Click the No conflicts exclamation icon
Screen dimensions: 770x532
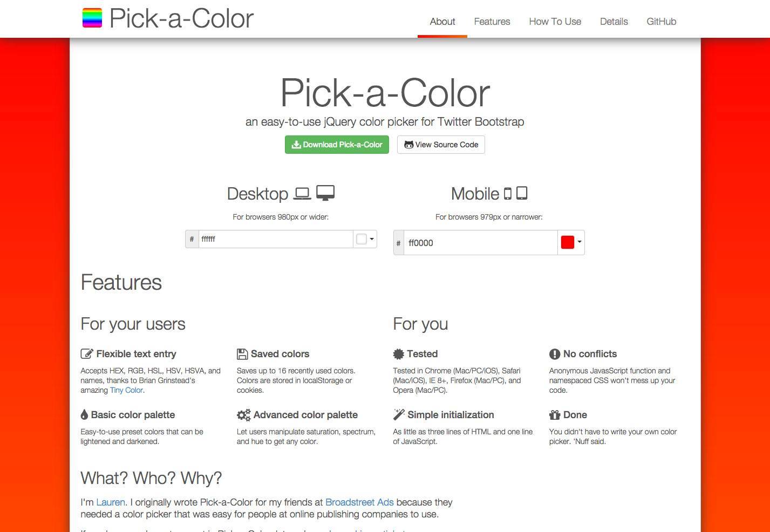coord(555,354)
